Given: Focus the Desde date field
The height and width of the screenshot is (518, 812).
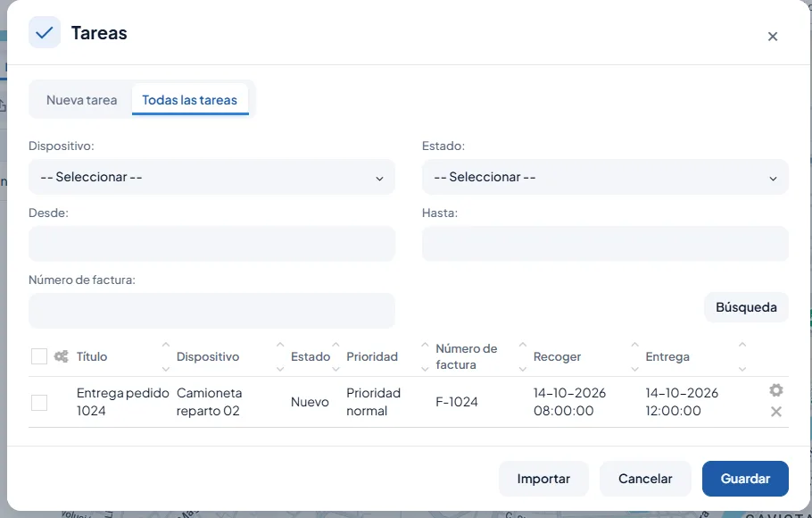Looking at the screenshot, I should [211, 244].
